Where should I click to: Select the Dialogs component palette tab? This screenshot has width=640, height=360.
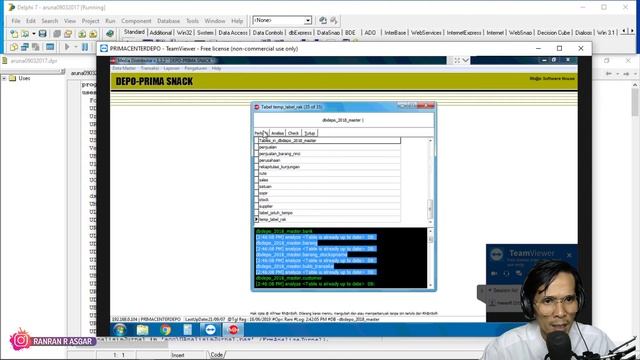click(x=583, y=33)
